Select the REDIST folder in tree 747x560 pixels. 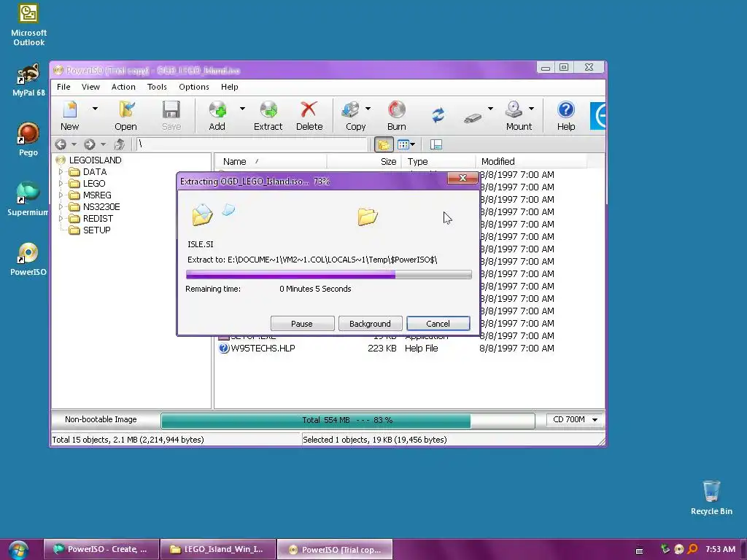tap(98, 219)
